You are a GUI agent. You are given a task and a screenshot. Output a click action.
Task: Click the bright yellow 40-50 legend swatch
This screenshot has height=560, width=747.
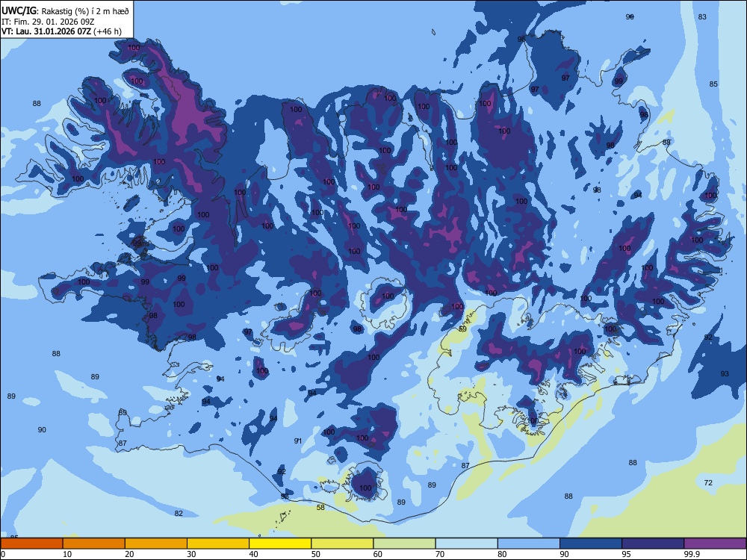click(280, 544)
